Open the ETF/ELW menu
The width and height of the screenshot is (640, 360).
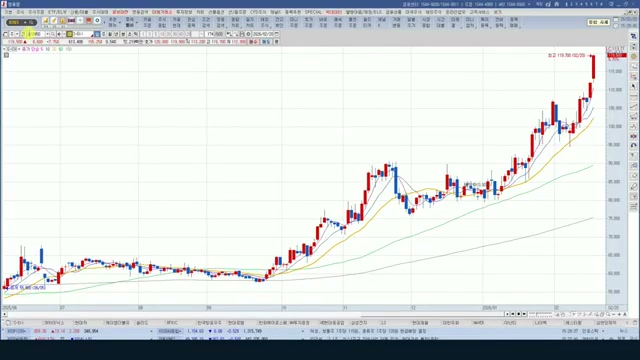point(57,12)
